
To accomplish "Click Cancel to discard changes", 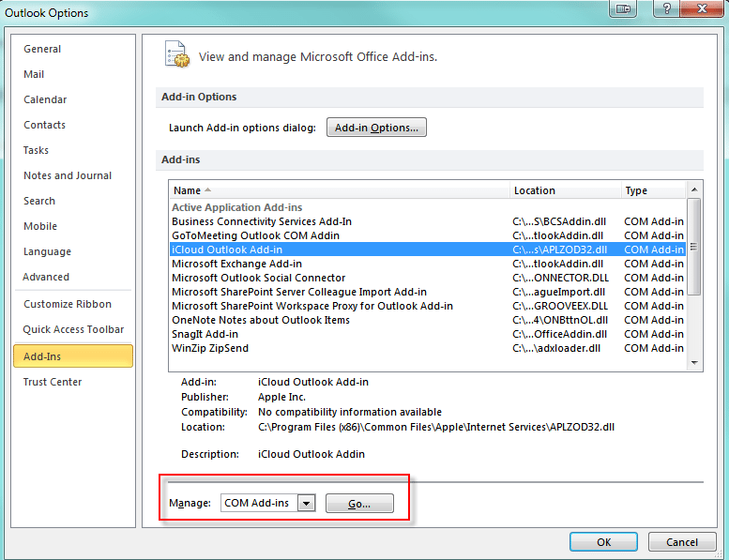I will 682,542.
